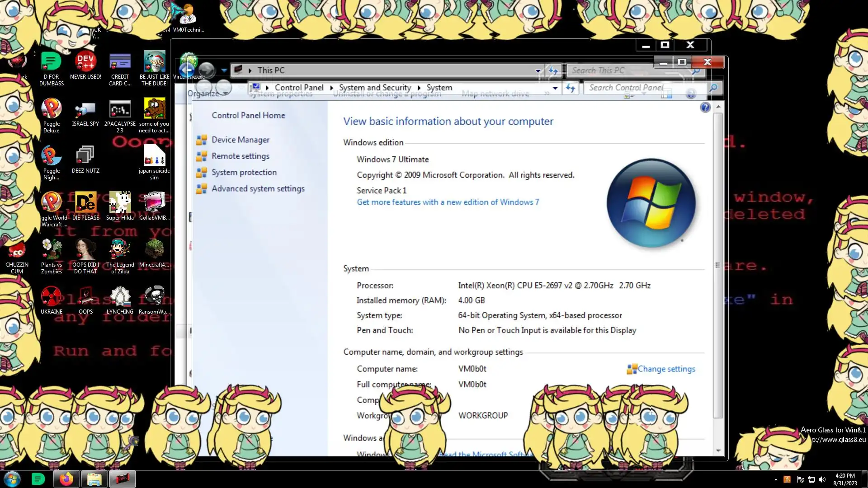The image size is (868, 488).
Task: Open Device Manager from the sidebar
Action: pos(240,140)
